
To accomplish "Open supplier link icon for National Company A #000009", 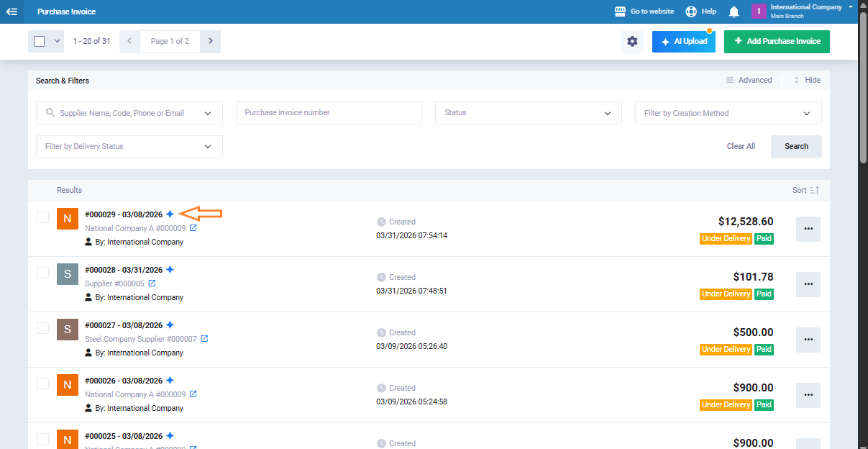I will (193, 228).
